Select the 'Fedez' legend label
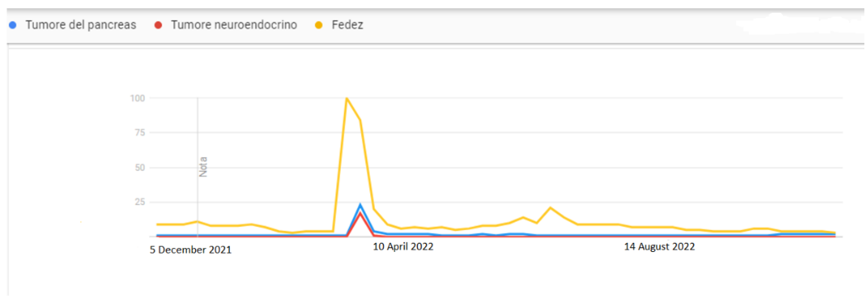 click(x=347, y=25)
